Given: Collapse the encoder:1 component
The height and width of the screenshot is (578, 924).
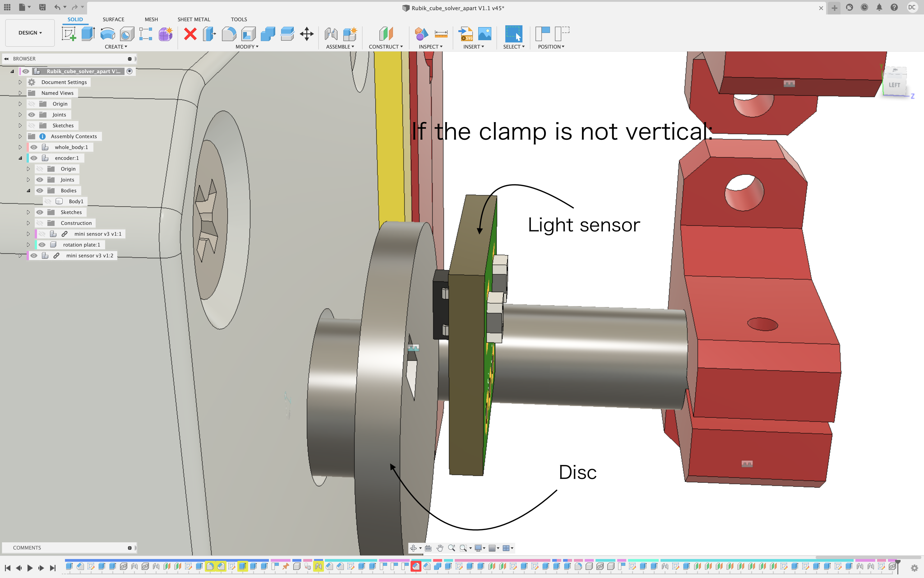Looking at the screenshot, I should [x=20, y=158].
